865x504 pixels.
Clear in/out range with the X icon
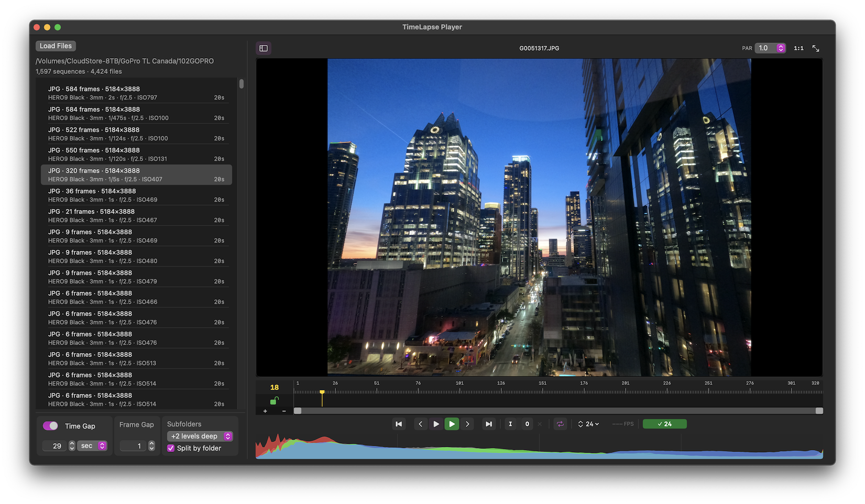(540, 424)
